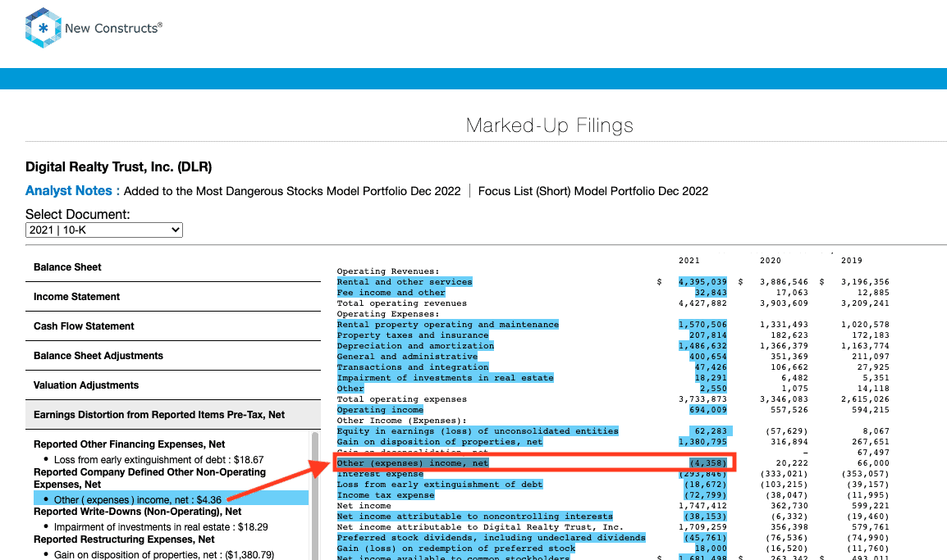
Task: Click highlighted Loss from early extinguishment of debt line
Action: pyautogui.click(x=441, y=485)
